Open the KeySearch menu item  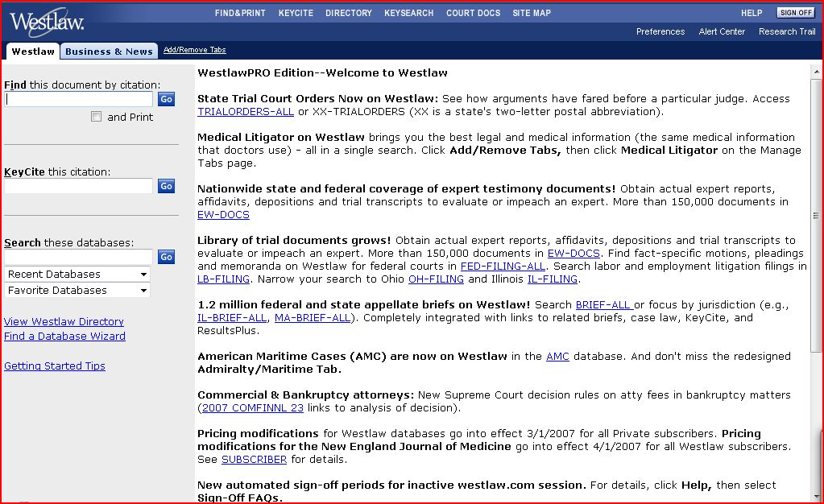coord(408,13)
